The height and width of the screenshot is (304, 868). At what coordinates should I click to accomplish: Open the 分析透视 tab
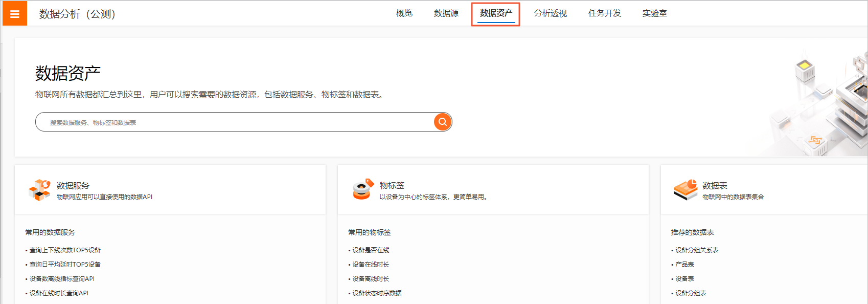[x=551, y=13]
